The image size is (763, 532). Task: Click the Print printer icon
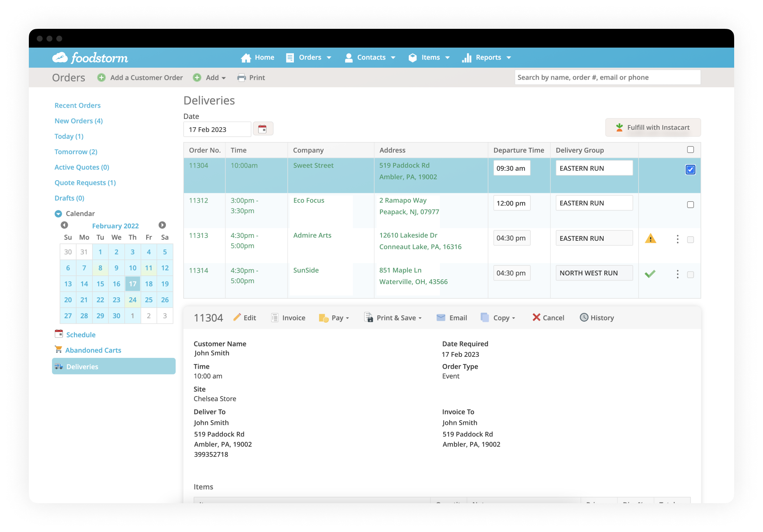(241, 77)
